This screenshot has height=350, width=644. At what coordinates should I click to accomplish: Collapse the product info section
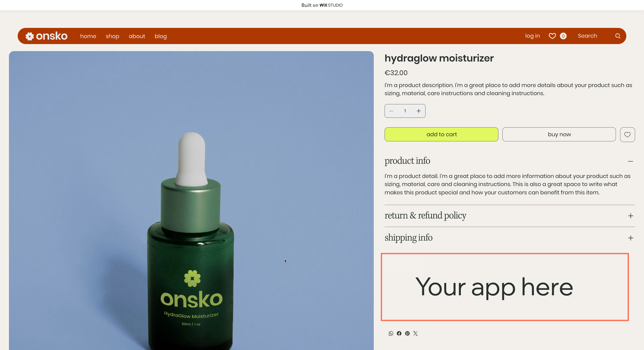point(631,161)
